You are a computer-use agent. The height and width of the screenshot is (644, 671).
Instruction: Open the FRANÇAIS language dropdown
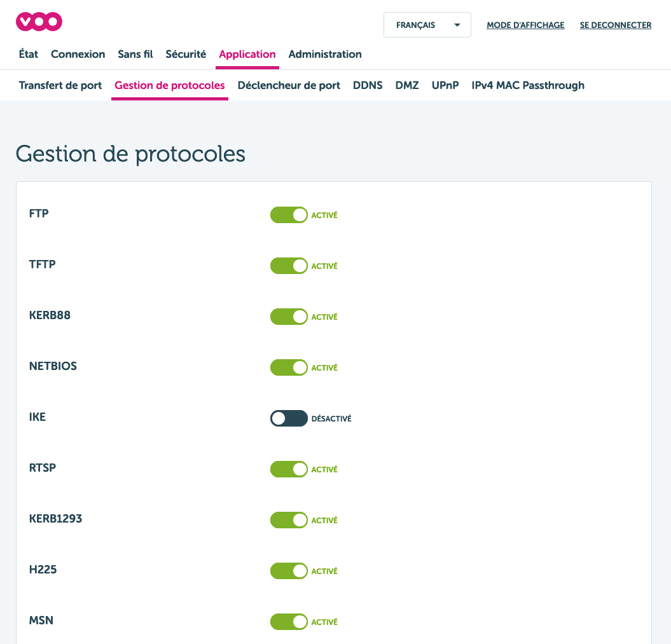point(416,25)
